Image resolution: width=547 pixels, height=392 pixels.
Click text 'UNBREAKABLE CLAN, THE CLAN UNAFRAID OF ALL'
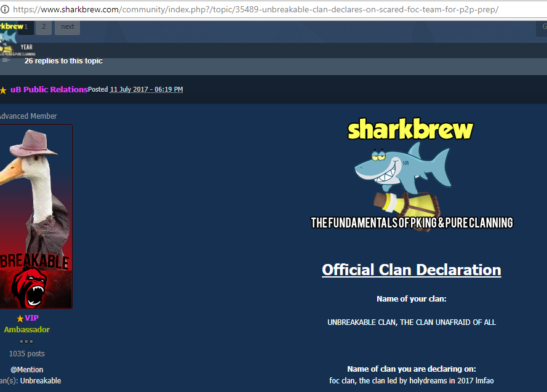click(x=412, y=322)
